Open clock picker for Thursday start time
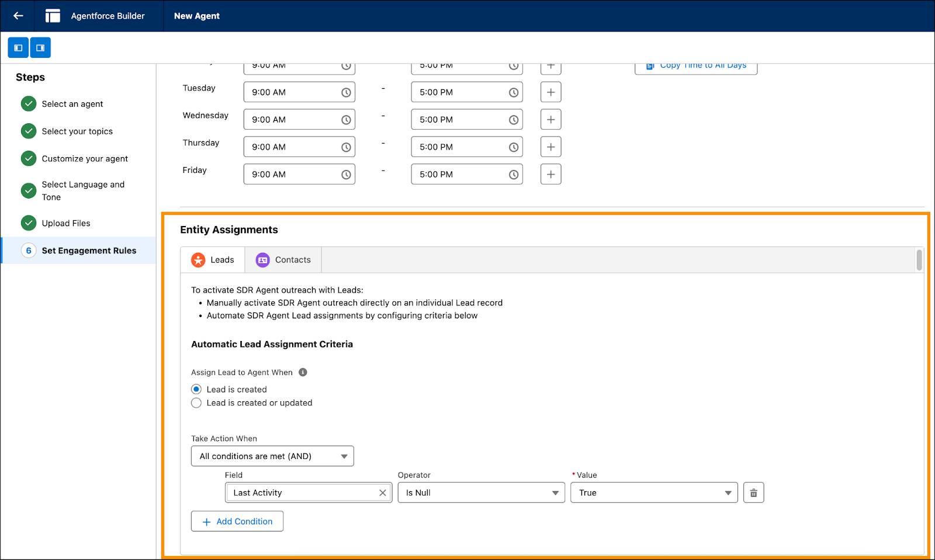 (x=346, y=147)
